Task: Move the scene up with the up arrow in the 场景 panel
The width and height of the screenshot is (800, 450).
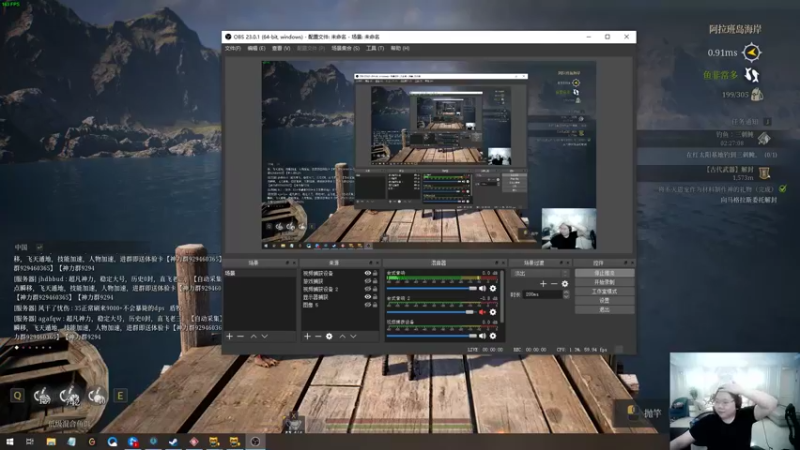Action: point(253,337)
